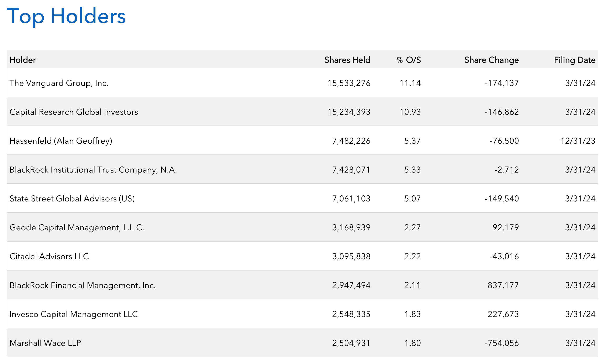Click the 10.93 percent value

[x=410, y=112]
